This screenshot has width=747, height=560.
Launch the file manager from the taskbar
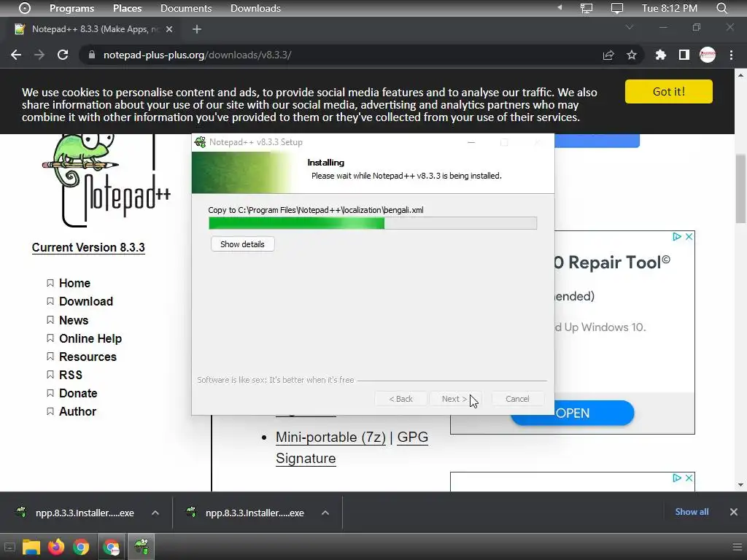coord(31,547)
